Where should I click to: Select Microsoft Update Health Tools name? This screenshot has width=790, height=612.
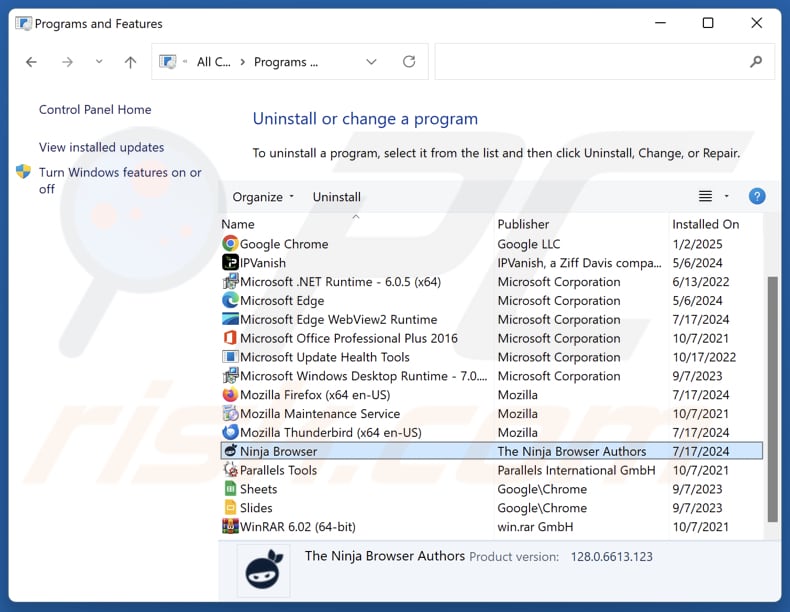click(x=325, y=357)
